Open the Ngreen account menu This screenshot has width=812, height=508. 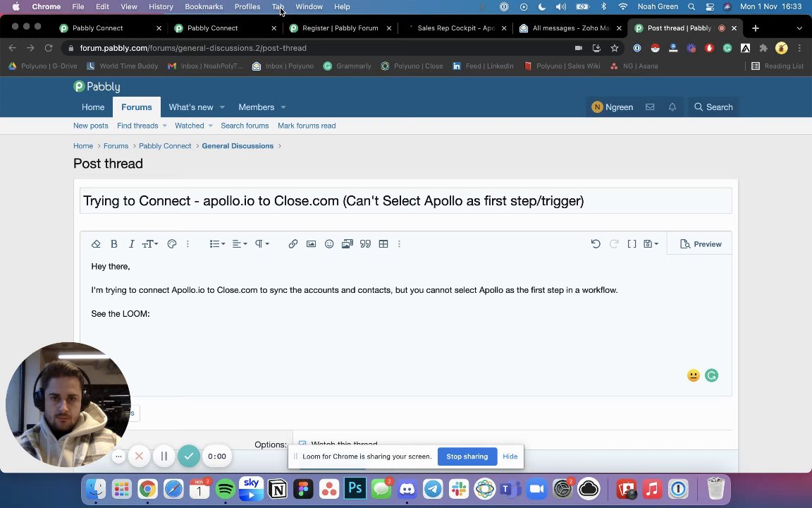[613, 107]
